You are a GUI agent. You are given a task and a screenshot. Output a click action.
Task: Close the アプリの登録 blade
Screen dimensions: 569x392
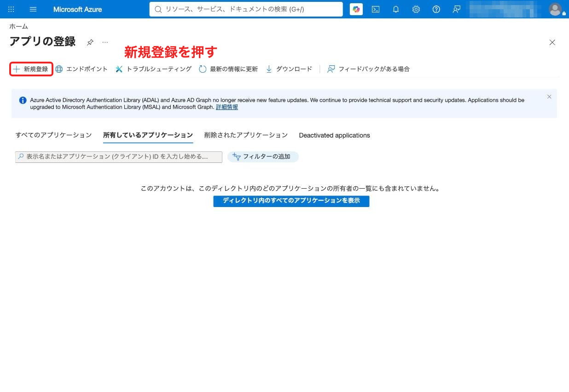point(552,42)
